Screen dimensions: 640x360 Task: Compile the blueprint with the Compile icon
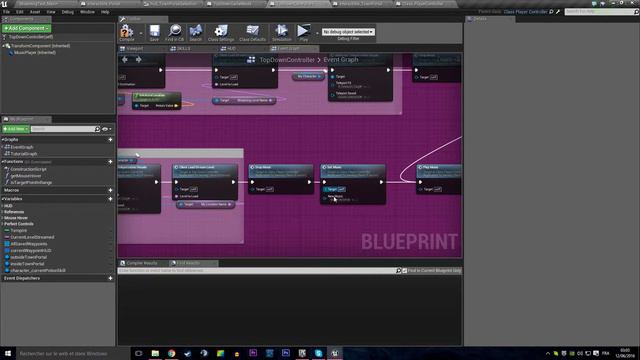tap(127, 32)
